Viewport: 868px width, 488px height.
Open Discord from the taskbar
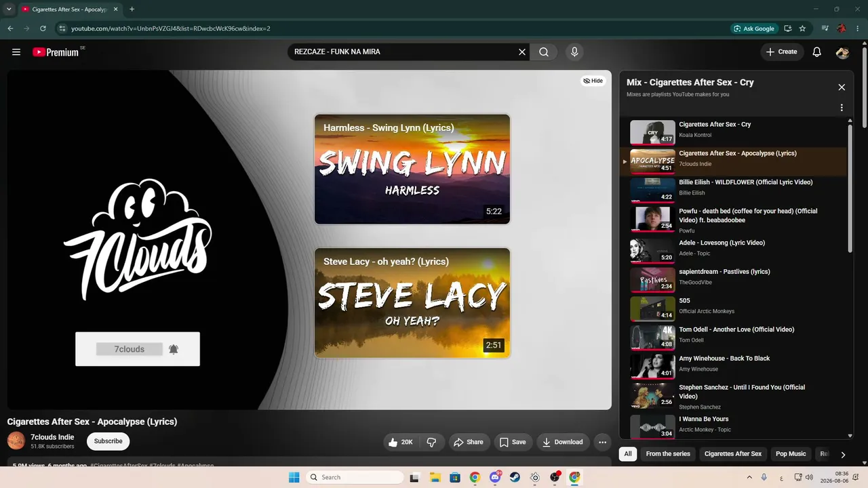[495, 477]
